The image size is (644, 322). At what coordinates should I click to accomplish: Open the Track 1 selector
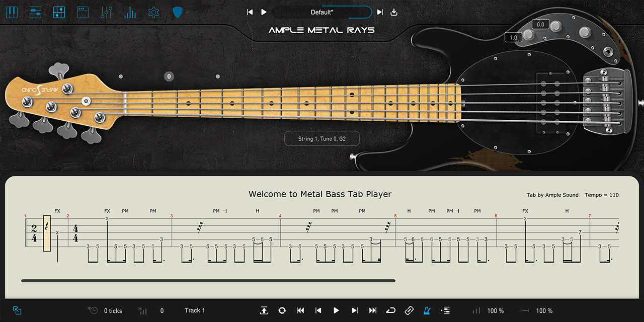(x=195, y=310)
